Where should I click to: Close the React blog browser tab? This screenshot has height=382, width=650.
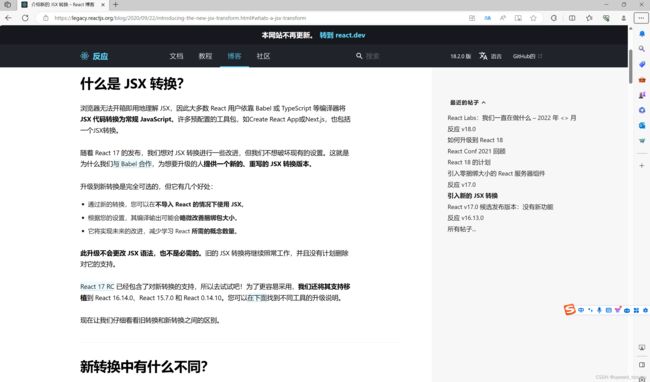click(x=103, y=5)
